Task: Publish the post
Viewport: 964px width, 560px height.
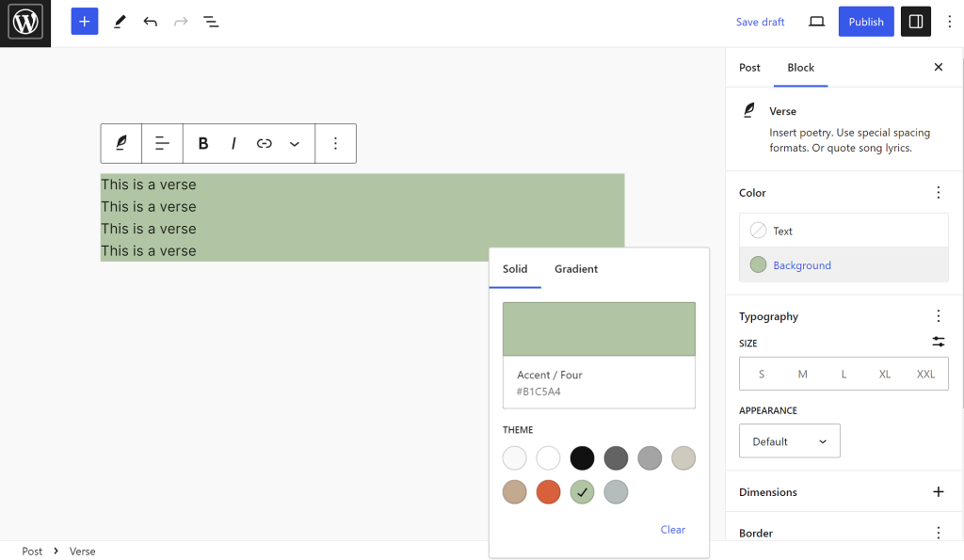Action: [865, 21]
